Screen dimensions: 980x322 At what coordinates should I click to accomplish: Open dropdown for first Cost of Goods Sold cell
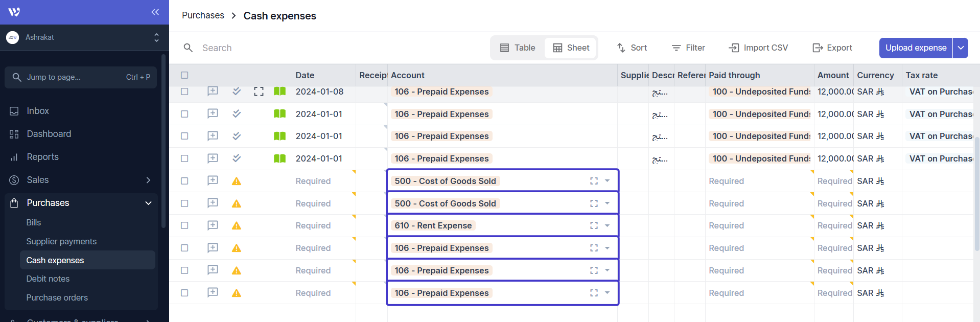(607, 181)
